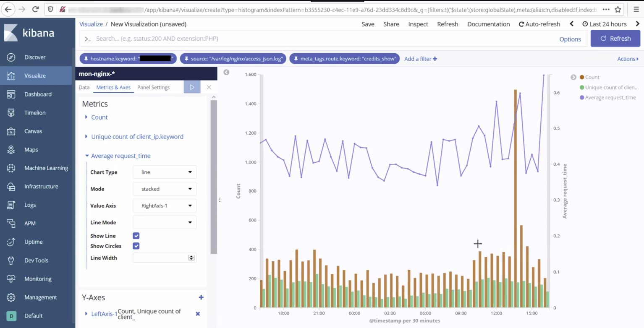The height and width of the screenshot is (328, 644).
Task: Open Machine Learning icon in sidebar
Action: click(11, 168)
